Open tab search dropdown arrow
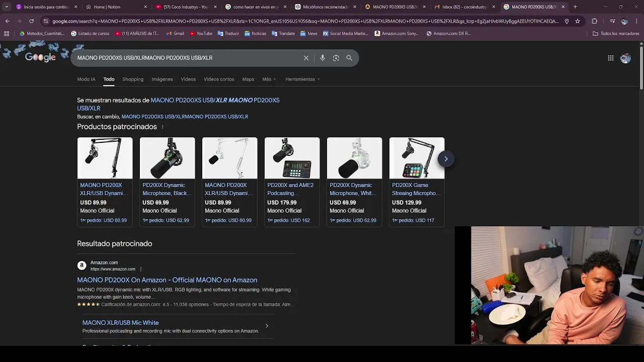Screen dimensions: 644x362 (x=6, y=7)
